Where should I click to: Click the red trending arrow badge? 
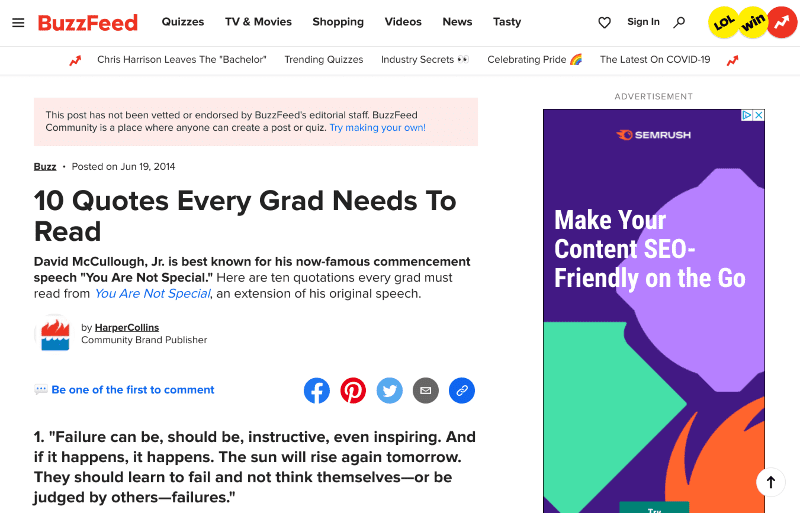782,22
